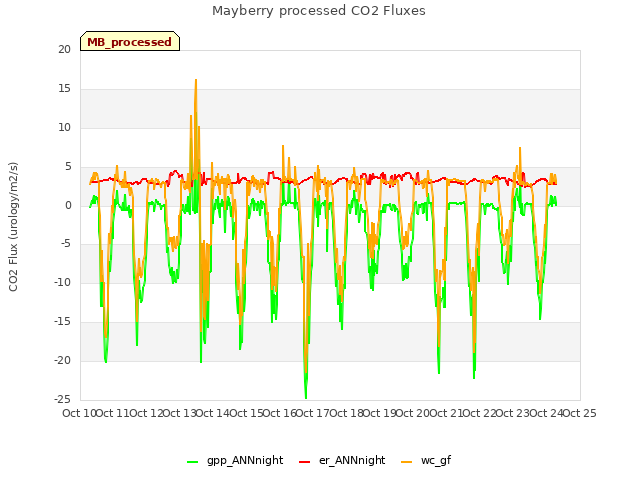Toggle the wc_gf legend entry

coord(426,460)
